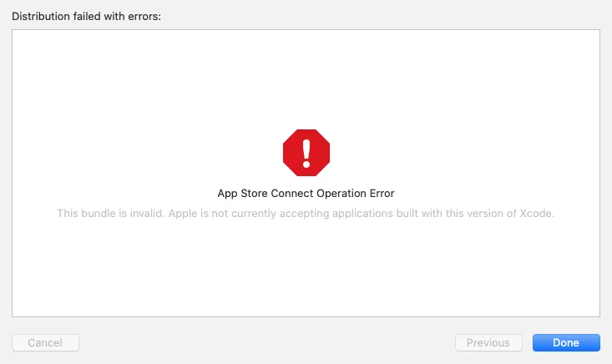Click the Previous button
The height and width of the screenshot is (364, 612).
pyautogui.click(x=488, y=342)
